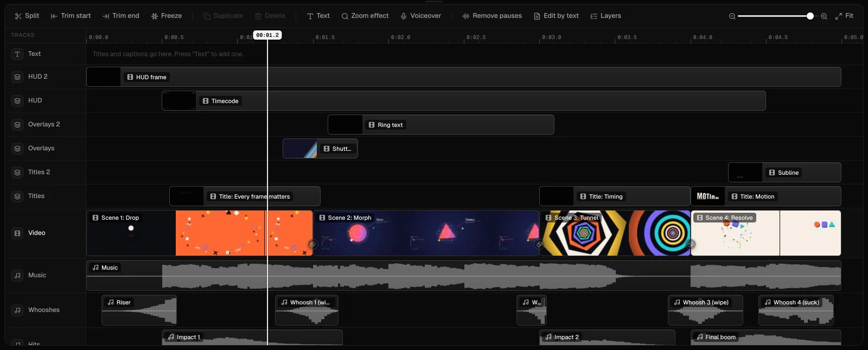This screenshot has height=350, width=868.
Task: Select the Riser audio clip
Action: pyautogui.click(x=139, y=310)
